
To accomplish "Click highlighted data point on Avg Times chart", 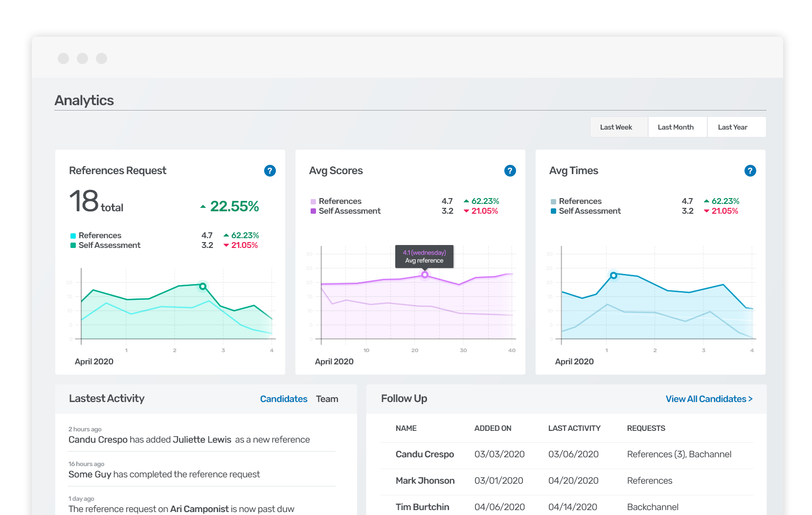I will point(613,275).
